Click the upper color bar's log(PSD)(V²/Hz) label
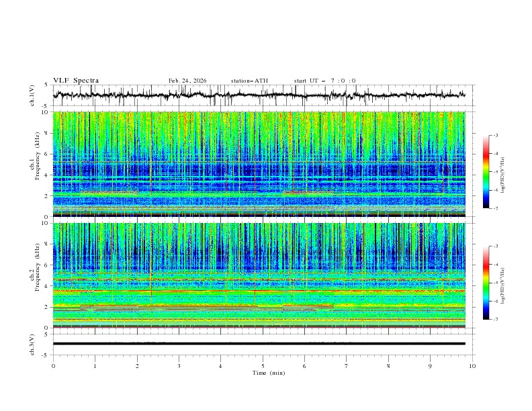This screenshot has height=411, width=532. [503, 175]
